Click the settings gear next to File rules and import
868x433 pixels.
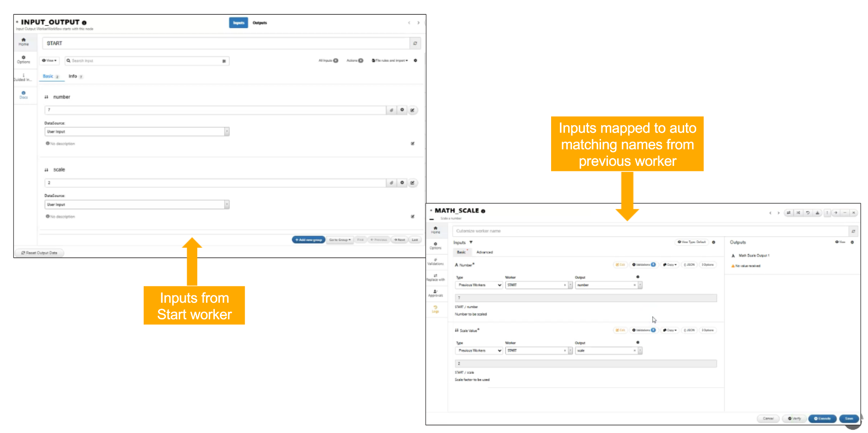pyautogui.click(x=415, y=61)
